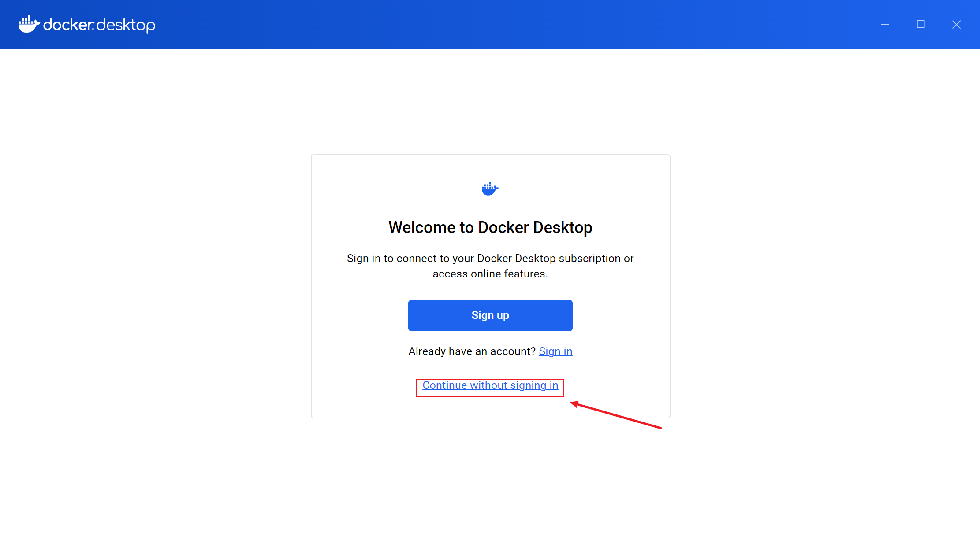Click the word "Continue" in the bottom link
Screen dimensions: 980x555
click(444, 385)
